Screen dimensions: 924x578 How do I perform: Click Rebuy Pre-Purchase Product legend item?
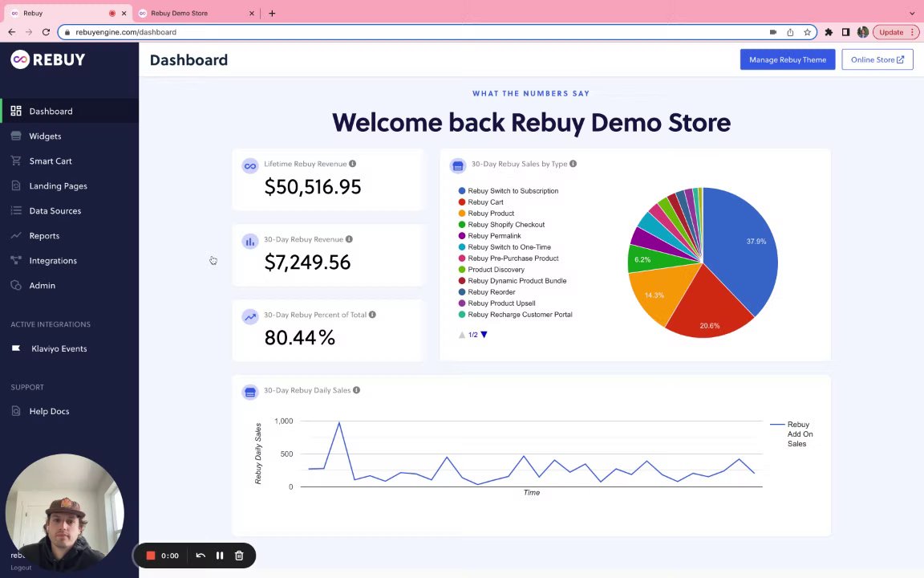(x=509, y=258)
